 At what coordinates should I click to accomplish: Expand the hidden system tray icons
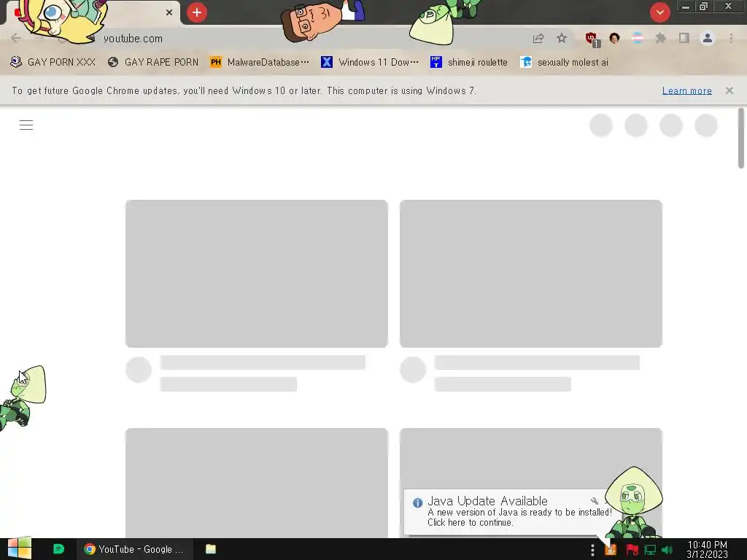592,550
